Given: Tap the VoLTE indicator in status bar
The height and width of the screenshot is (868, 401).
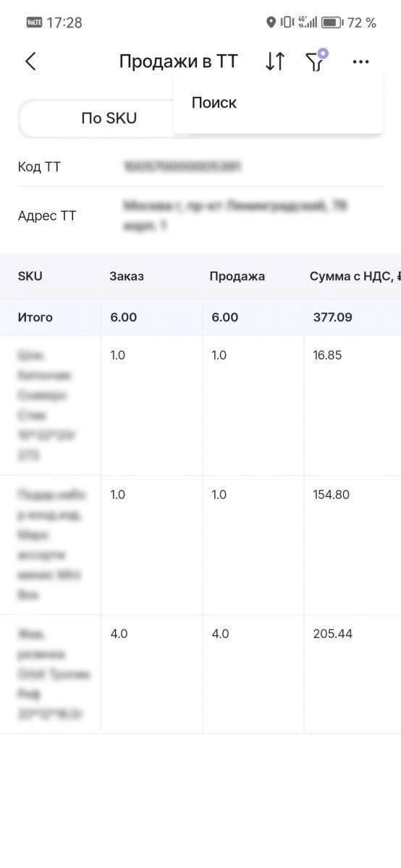Looking at the screenshot, I should [34, 22].
